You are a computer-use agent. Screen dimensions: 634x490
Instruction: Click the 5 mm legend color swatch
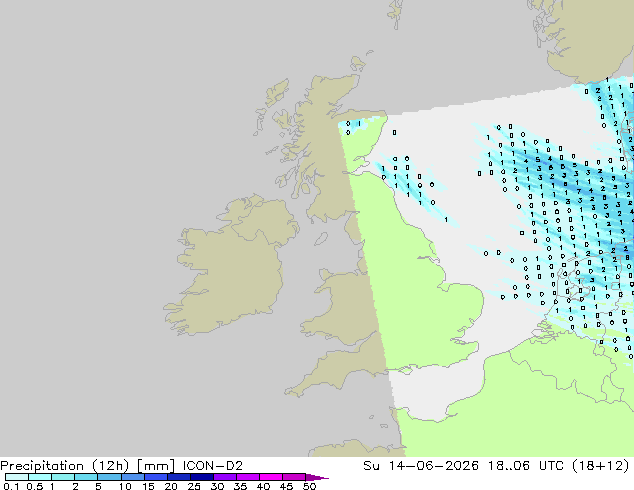(109, 477)
